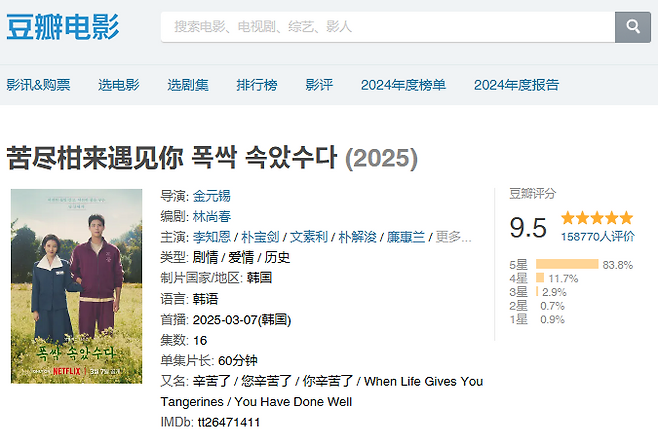Open the 158770人评价 ratings link
The image size is (658, 445).
click(598, 237)
